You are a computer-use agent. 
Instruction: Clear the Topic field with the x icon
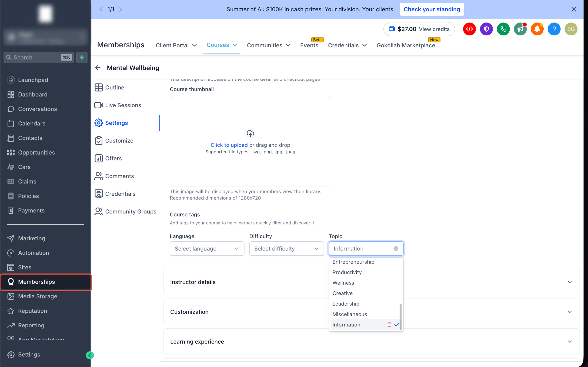pyautogui.click(x=396, y=249)
